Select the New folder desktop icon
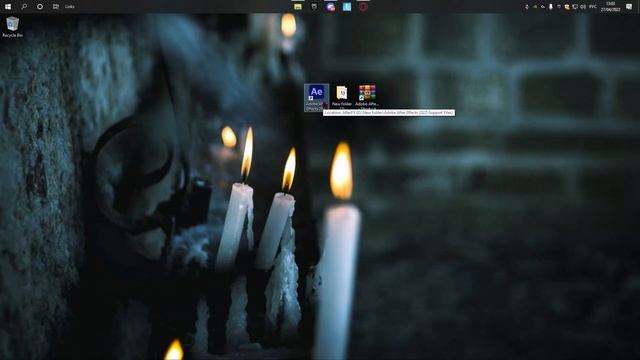The image size is (640, 360). tap(342, 98)
